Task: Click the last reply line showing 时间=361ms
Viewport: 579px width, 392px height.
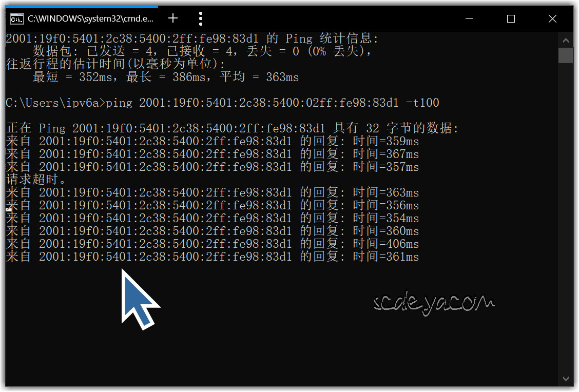Action: [212, 257]
